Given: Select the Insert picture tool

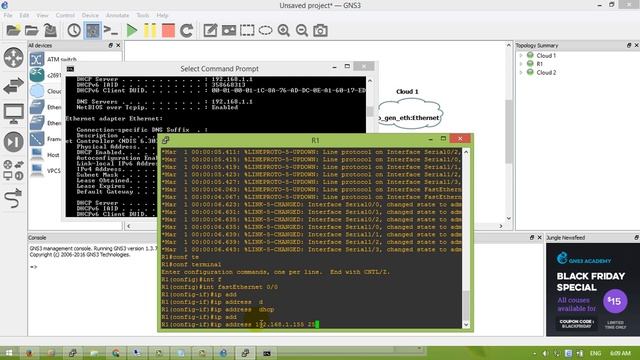Looking at the screenshot, I should click(x=229, y=30).
